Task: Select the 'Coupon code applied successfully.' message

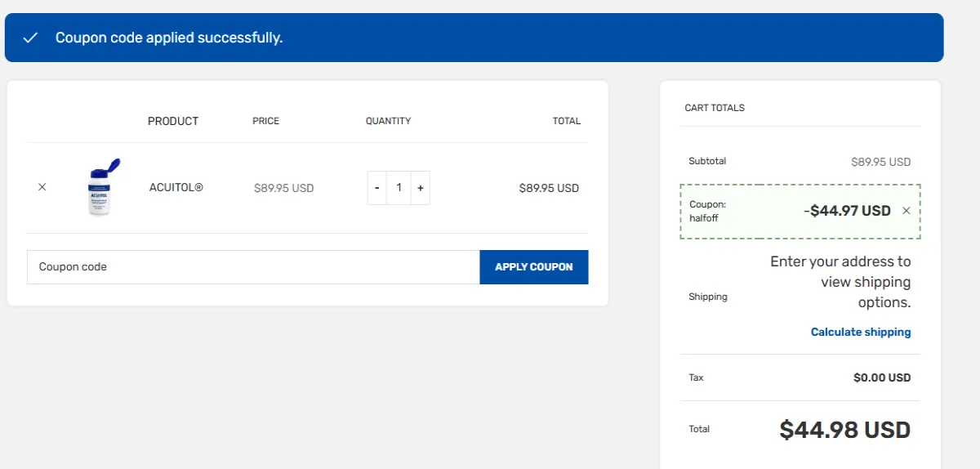Action: [x=169, y=38]
